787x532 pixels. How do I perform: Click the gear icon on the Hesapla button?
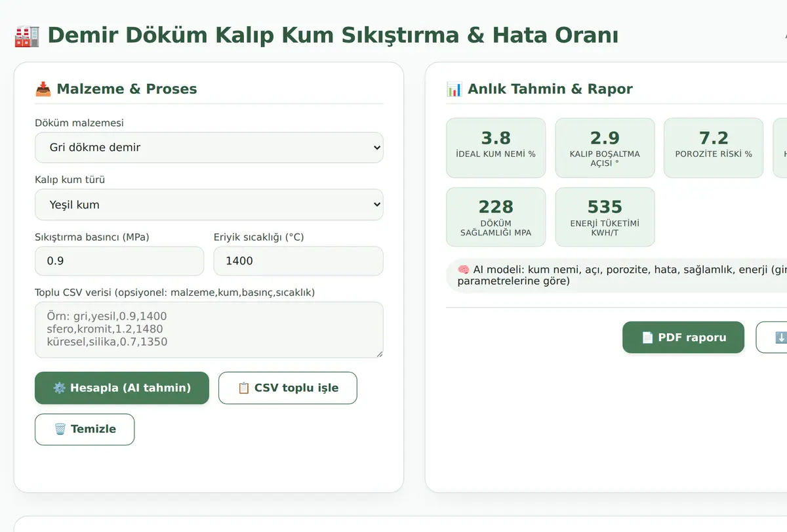pos(60,388)
